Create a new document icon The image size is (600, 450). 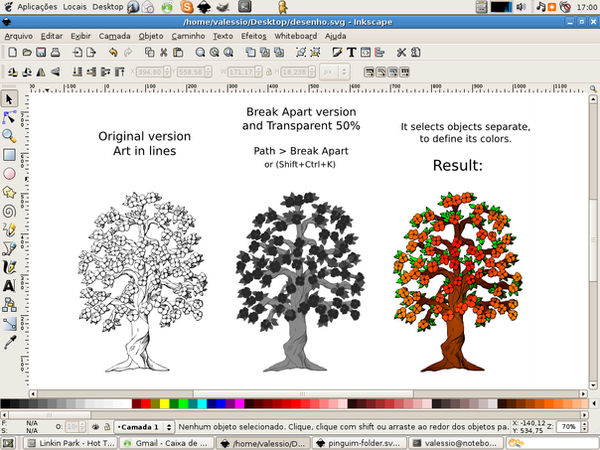click(x=13, y=52)
